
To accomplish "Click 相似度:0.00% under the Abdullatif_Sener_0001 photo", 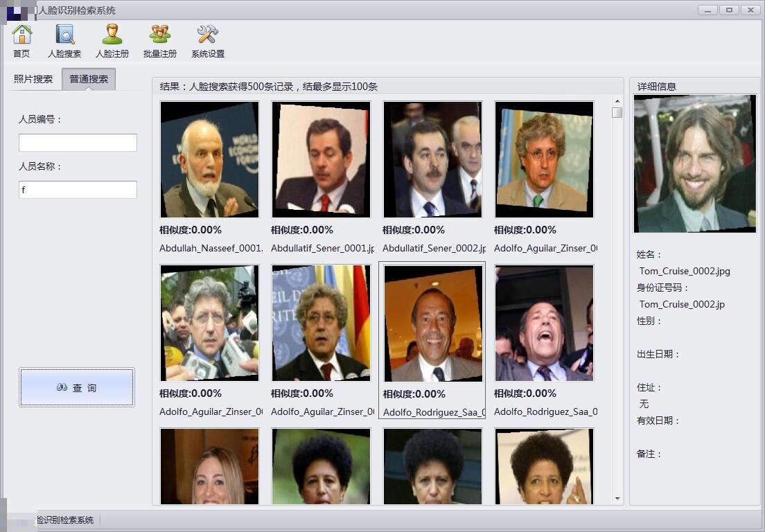I will (x=302, y=230).
